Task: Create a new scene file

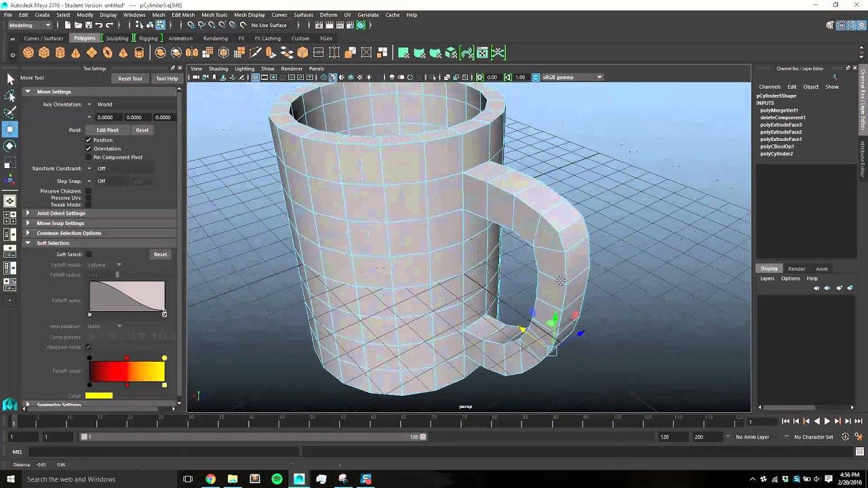Action: (67, 25)
